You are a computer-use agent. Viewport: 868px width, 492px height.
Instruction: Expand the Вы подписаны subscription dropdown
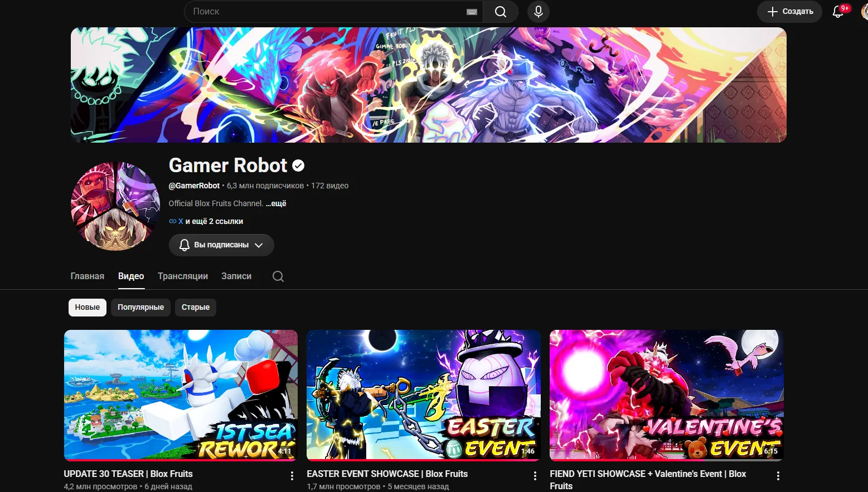(221, 245)
